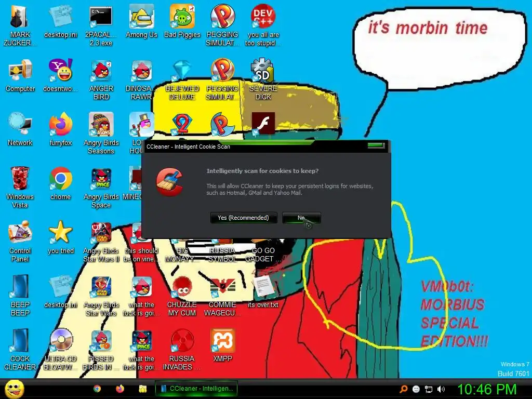Image resolution: width=532 pixels, height=399 pixels.
Task: Click the 10:46 PM clock
Action: 487,389
